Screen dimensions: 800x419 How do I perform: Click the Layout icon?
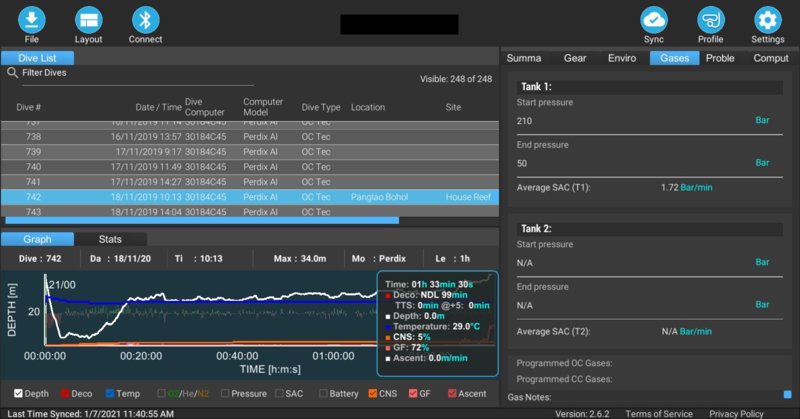click(88, 19)
